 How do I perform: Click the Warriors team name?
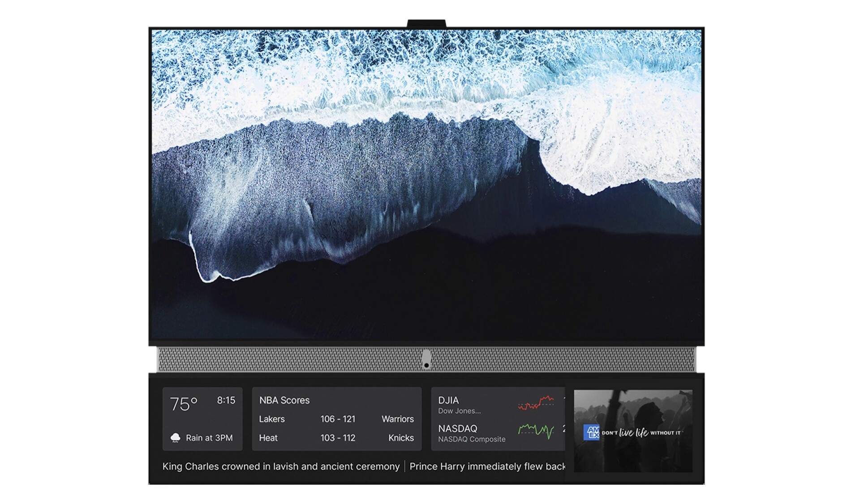pyautogui.click(x=397, y=419)
